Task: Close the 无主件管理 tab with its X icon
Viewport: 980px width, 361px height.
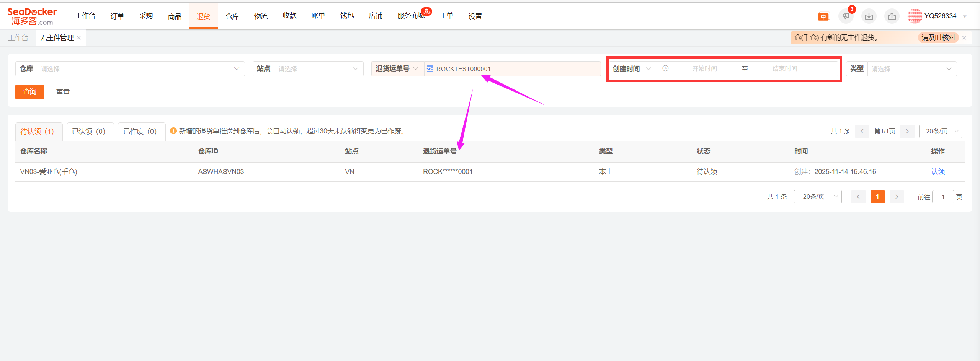Action: [79, 38]
